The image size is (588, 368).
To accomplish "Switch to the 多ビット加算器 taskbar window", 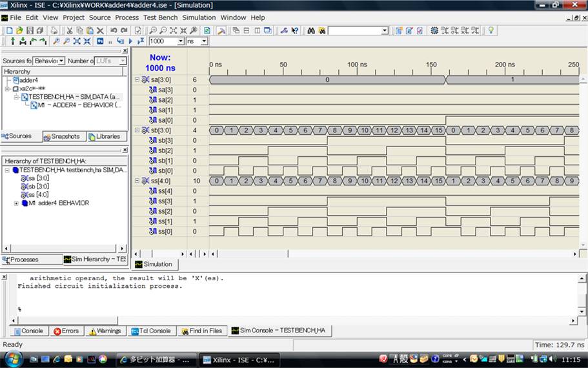I will [156, 360].
